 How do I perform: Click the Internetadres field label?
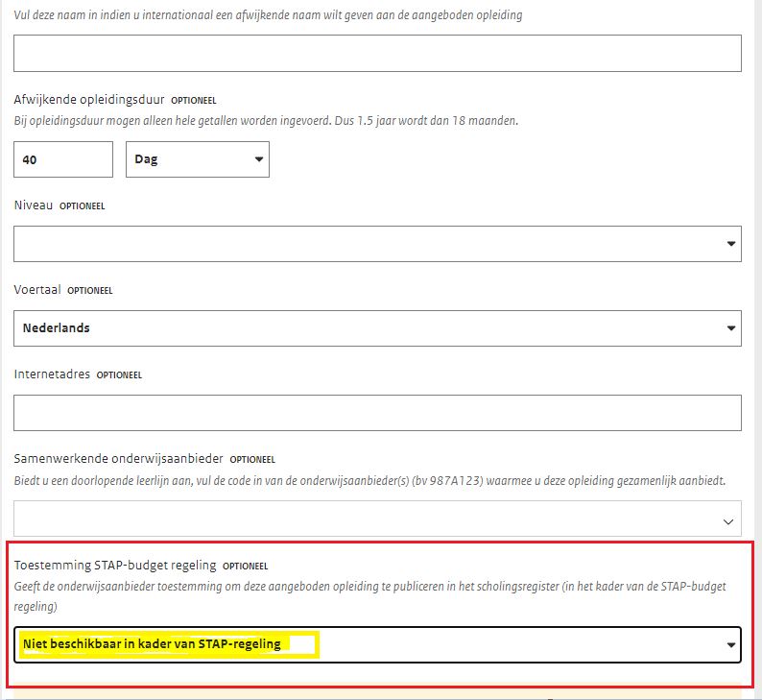coord(52,374)
